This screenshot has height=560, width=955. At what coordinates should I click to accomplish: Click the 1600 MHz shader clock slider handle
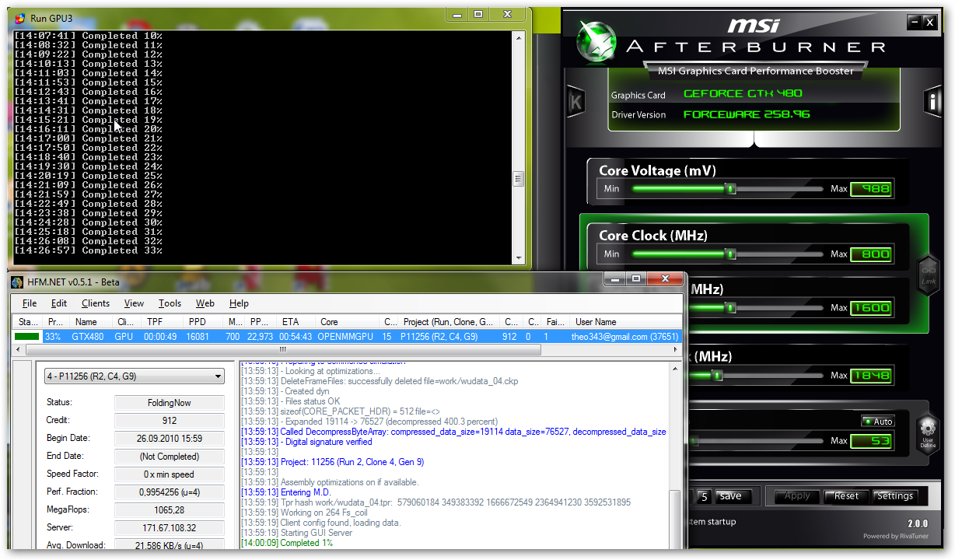pos(730,307)
